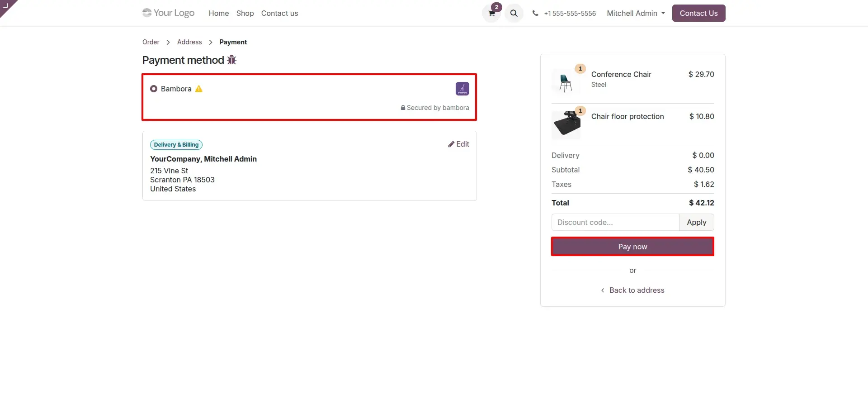Click the bug icon next to Payment method

(x=231, y=60)
